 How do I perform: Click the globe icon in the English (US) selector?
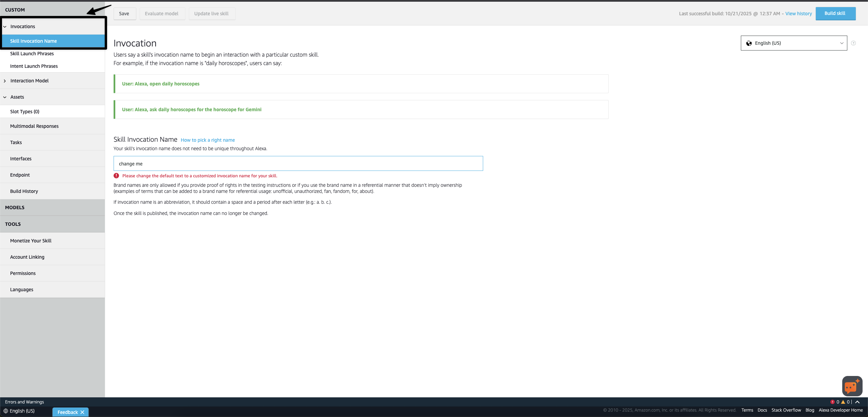[x=749, y=43]
